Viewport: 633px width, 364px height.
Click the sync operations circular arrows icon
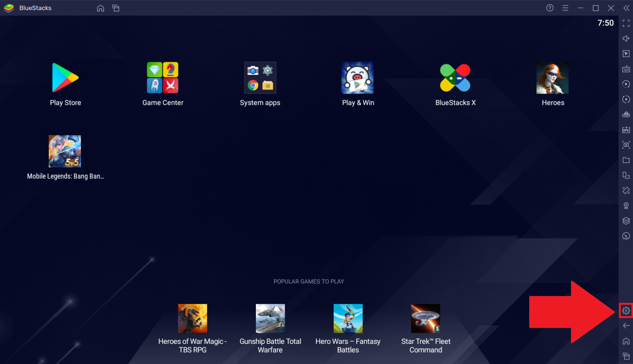(626, 99)
